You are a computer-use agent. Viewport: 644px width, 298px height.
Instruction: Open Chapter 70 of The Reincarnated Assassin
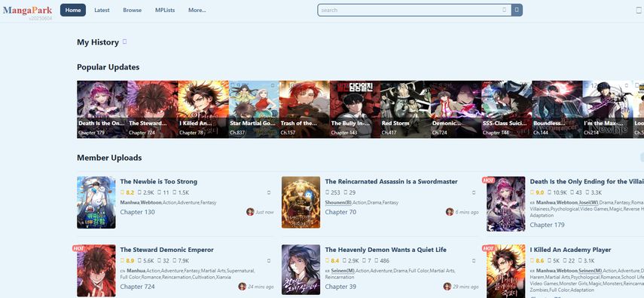pyautogui.click(x=340, y=212)
